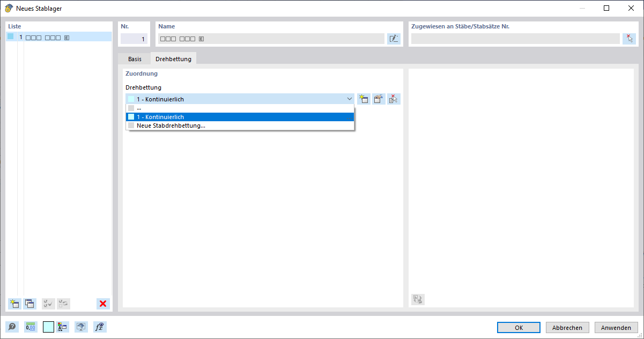Click the color and text settings icon
Screen dimensions: 644x339
62,327
